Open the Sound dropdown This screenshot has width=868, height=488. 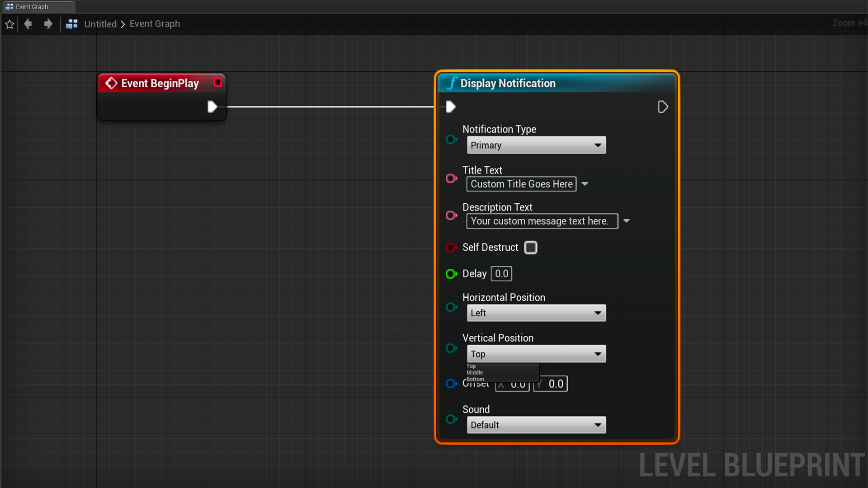tap(536, 425)
